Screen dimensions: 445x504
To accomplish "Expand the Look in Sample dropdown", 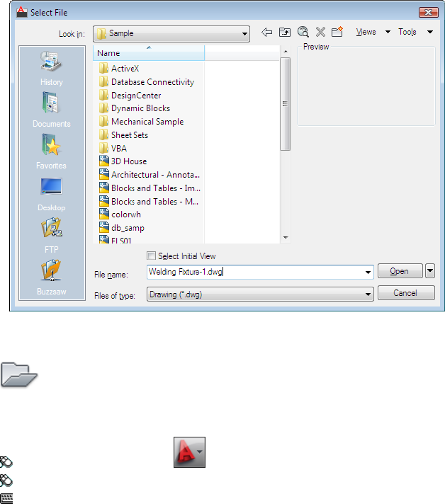I will coord(244,34).
